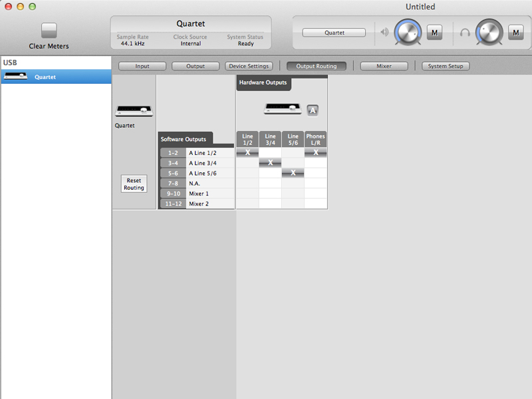
Task: Open the Quartet output selector dropdown
Action: 334,33
